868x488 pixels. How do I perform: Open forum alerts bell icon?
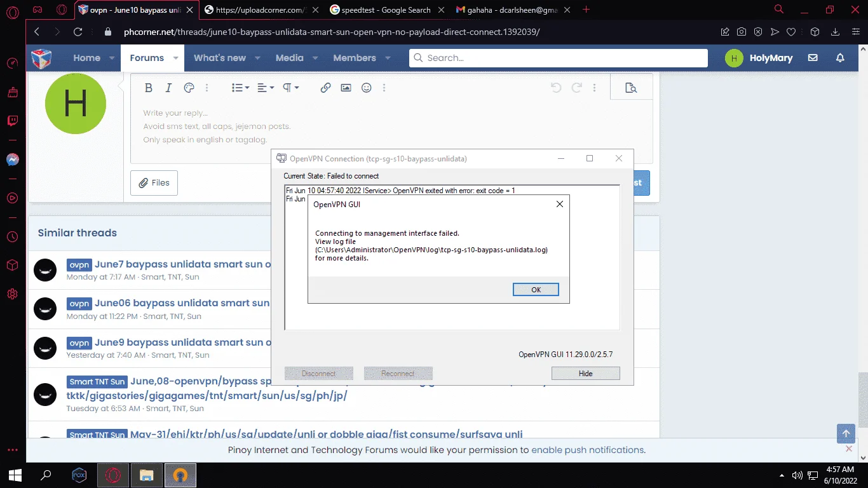pyautogui.click(x=840, y=58)
